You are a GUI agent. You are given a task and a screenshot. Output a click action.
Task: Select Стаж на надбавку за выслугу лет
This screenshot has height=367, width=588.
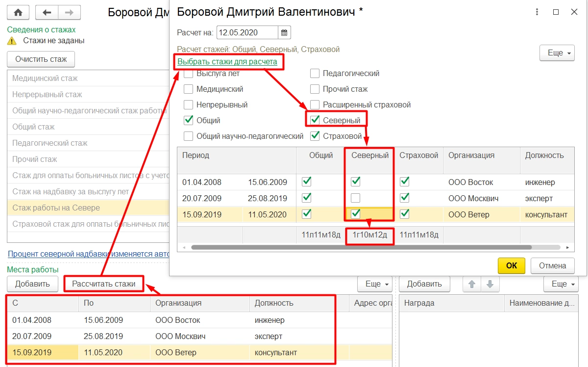[88, 192]
